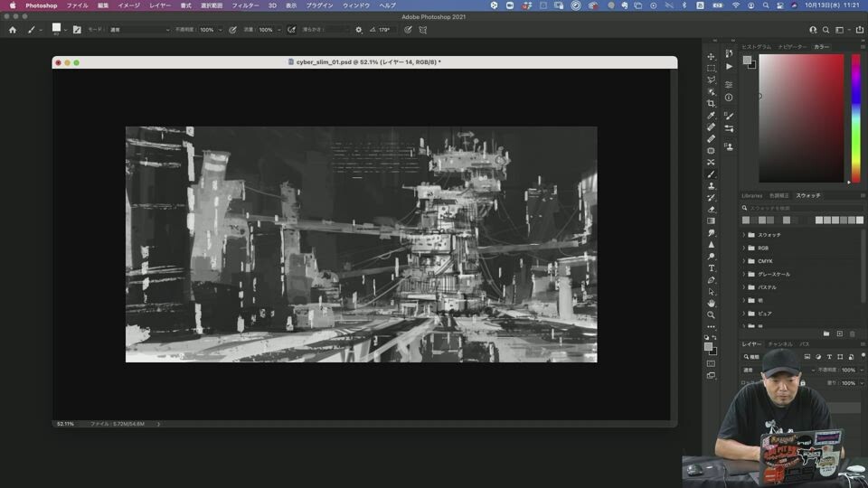The height and width of the screenshot is (488, 868).
Task: Toggle pressure for opacity button
Action: click(233, 30)
